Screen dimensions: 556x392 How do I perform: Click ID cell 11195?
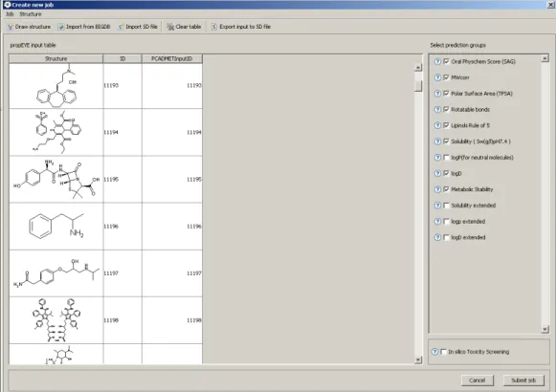(122, 180)
